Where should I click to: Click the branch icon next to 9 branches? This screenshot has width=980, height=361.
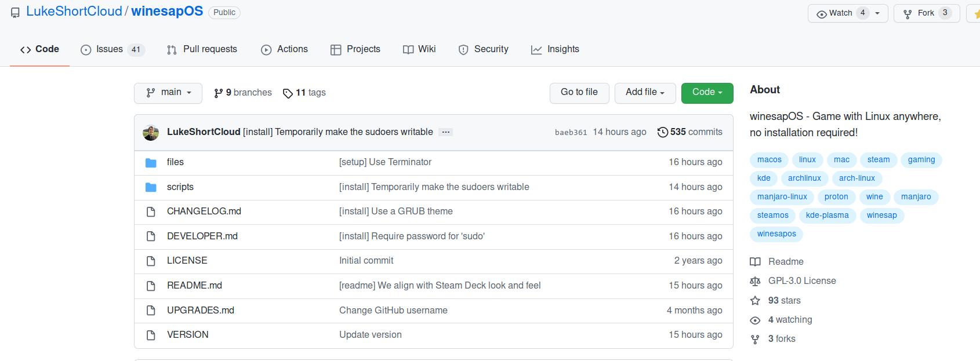pos(218,93)
